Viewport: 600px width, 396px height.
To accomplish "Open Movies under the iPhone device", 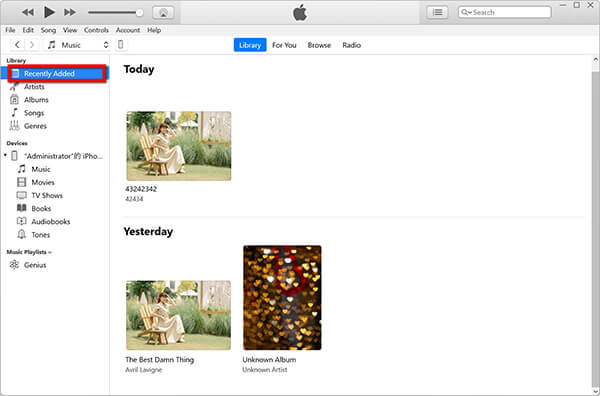I will 43,183.
